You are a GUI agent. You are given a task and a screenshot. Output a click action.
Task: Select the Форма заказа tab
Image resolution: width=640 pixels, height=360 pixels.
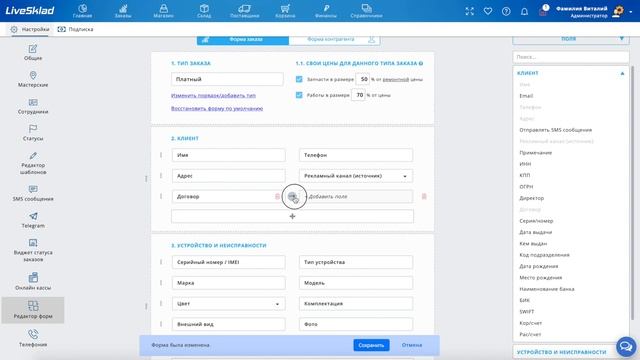click(243, 40)
